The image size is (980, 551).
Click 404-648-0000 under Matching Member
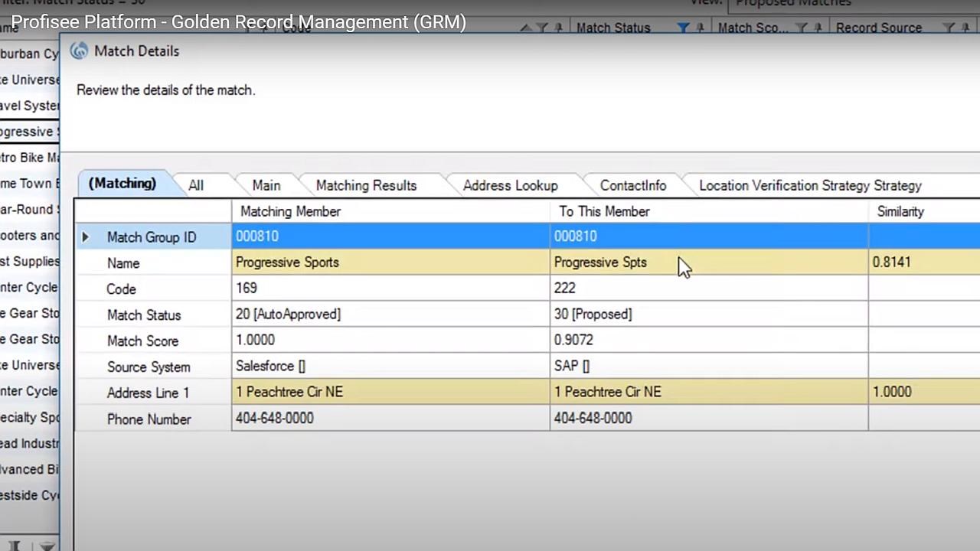coord(390,418)
